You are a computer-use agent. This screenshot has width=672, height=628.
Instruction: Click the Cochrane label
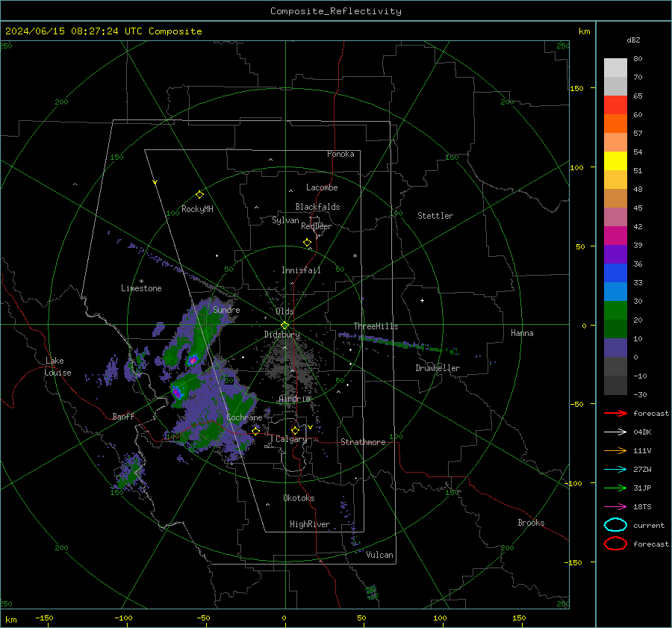coord(244,417)
